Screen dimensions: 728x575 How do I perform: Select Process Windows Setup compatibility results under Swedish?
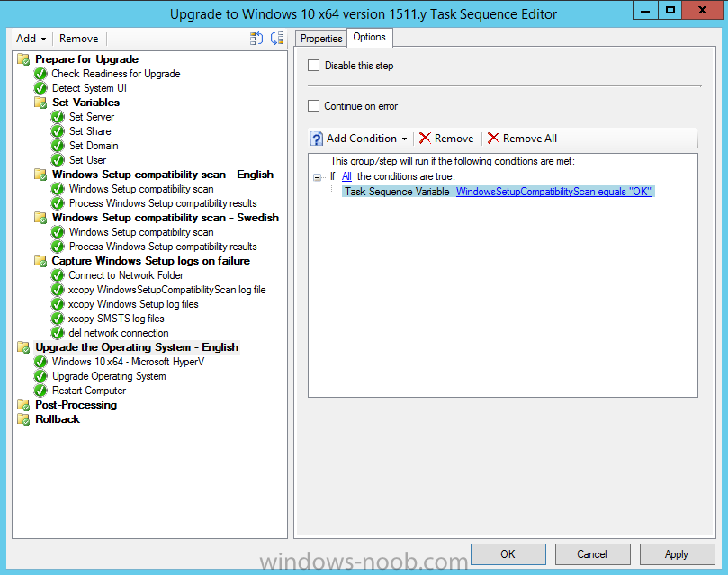163,247
